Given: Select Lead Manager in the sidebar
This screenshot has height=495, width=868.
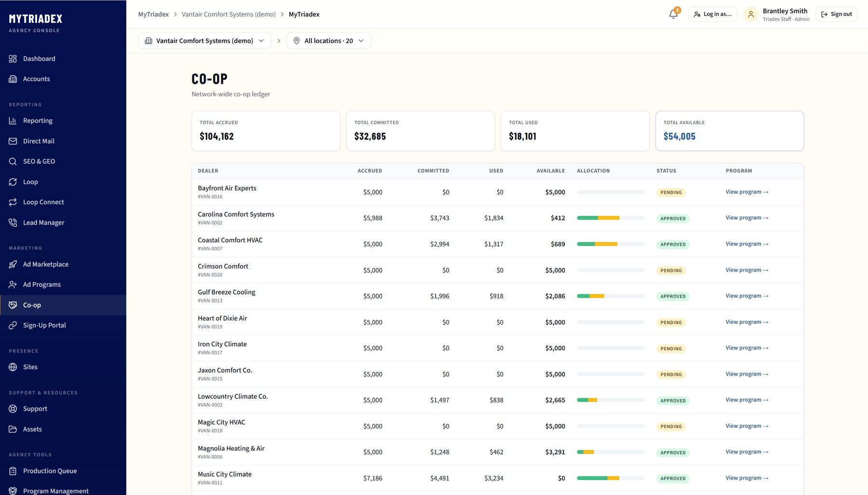Looking at the screenshot, I should (x=63, y=222).
